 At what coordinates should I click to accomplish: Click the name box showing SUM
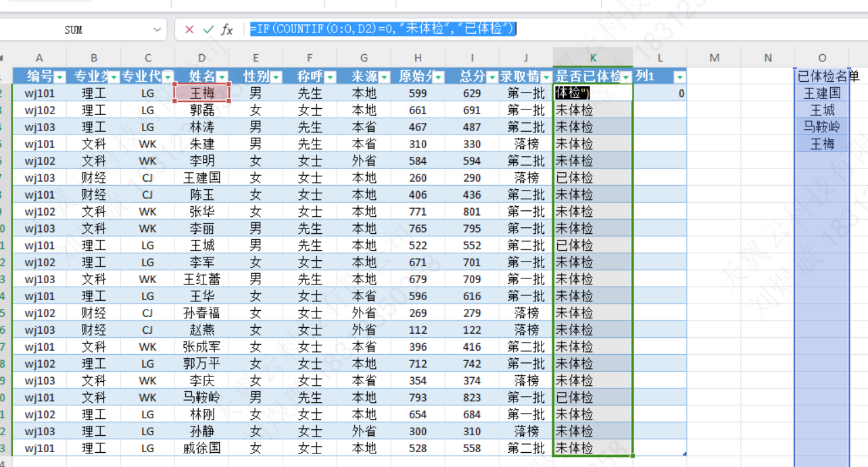click(x=74, y=30)
